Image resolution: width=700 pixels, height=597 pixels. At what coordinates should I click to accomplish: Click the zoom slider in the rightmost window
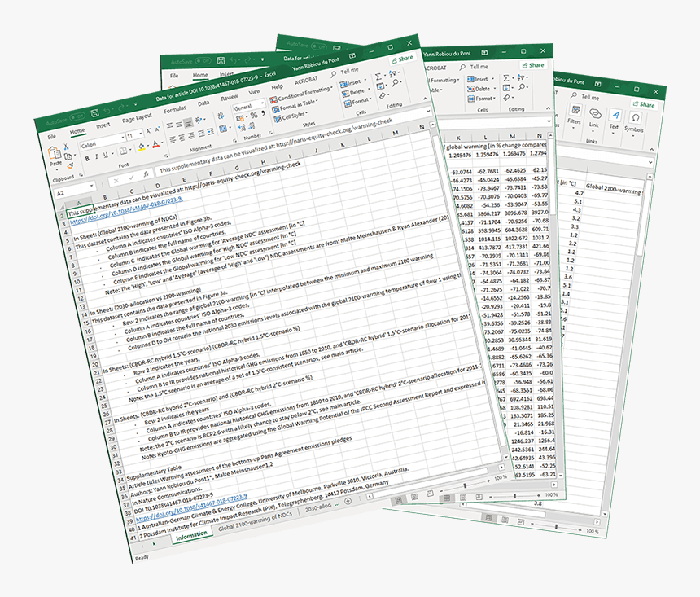coord(555,527)
